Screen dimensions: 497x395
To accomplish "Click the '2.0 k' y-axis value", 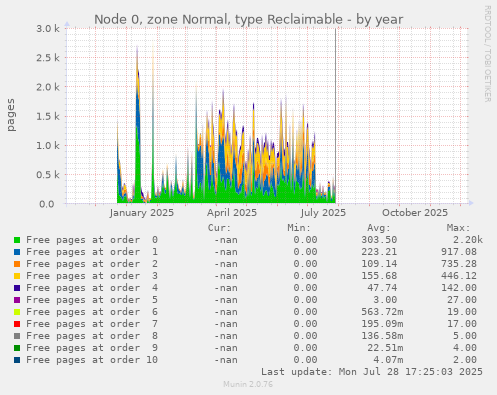I will click(48, 87).
